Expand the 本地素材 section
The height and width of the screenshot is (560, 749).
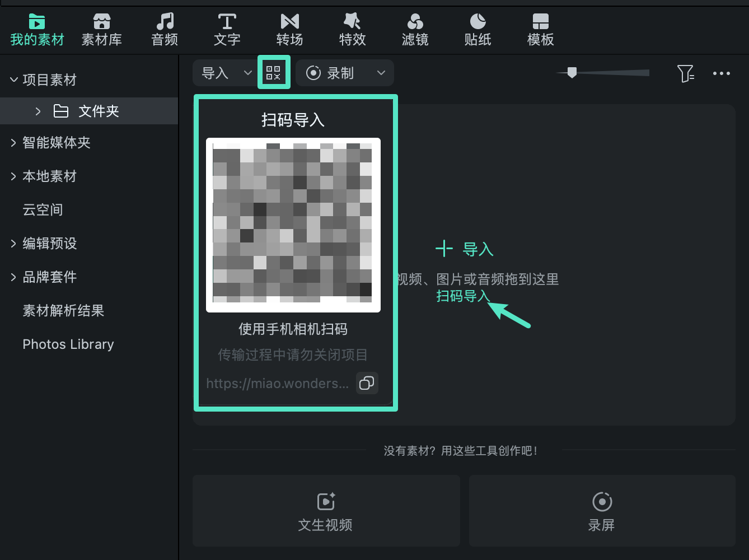coord(13,176)
